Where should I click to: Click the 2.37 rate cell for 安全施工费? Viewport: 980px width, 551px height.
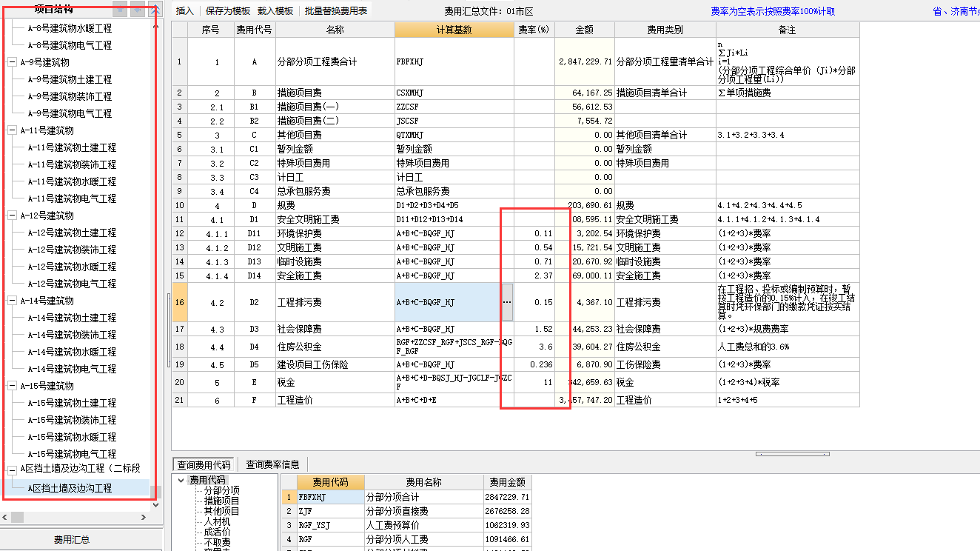click(x=534, y=275)
